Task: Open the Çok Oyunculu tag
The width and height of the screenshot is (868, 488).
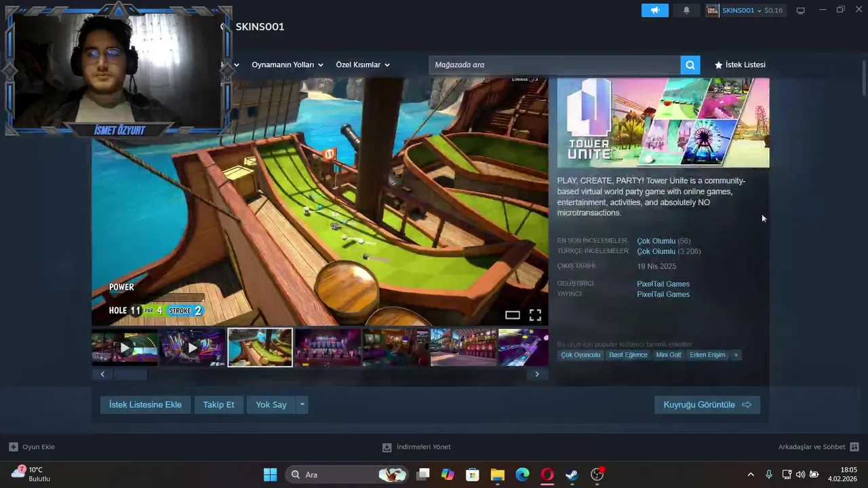Action: [x=580, y=355]
